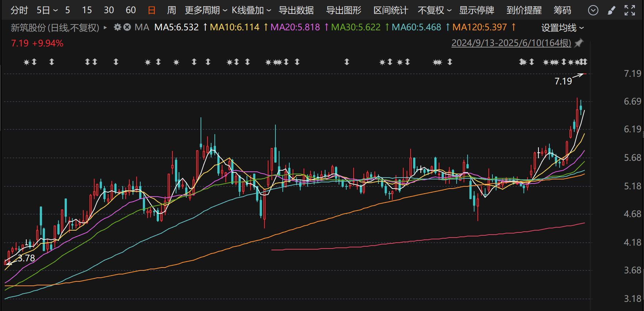Open 区间统计 range statistics
The height and width of the screenshot is (311, 644).
pyautogui.click(x=391, y=10)
